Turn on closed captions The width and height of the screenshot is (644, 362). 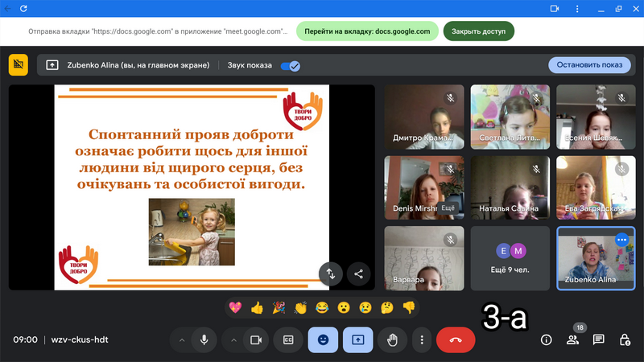(x=288, y=339)
